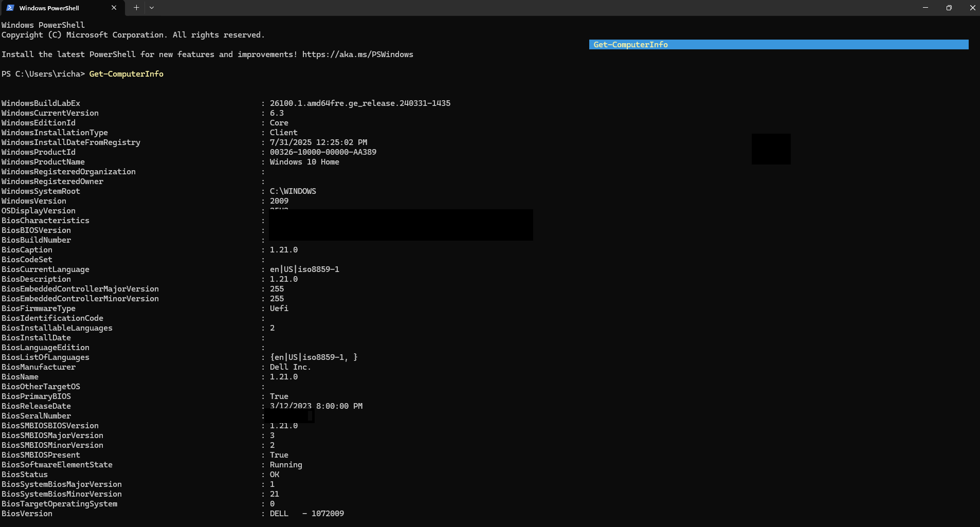Click the typed Get-ComputerInfo command
The width and height of the screenshot is (980, 527).
point(126,74)
